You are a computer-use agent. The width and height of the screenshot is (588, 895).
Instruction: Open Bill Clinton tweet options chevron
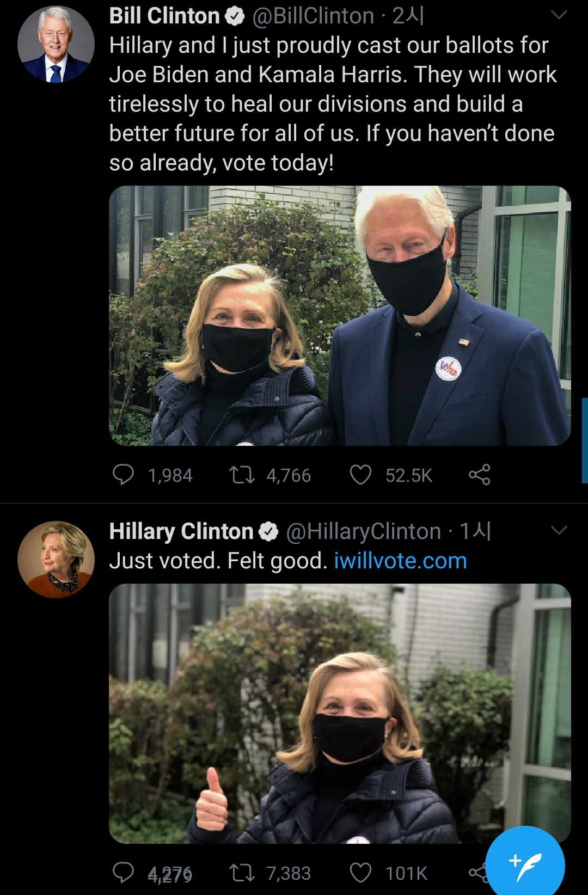(x=559, y=16)
